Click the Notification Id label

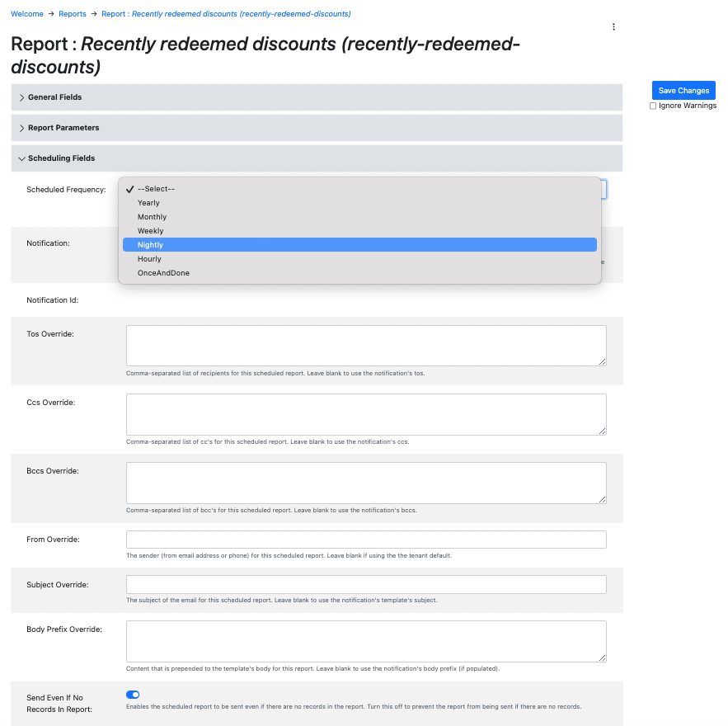click(x=53, y=300)
